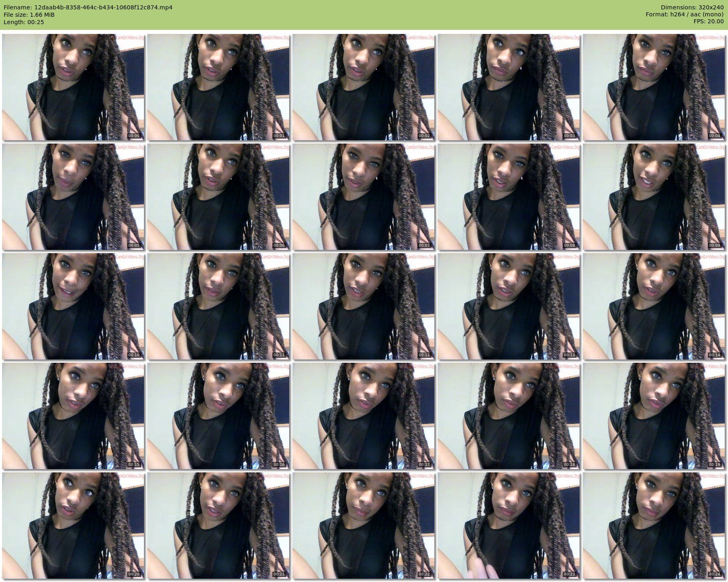Open the frame stamped 00:22
This screenshot has width=728, height=582.
[364, 526]
